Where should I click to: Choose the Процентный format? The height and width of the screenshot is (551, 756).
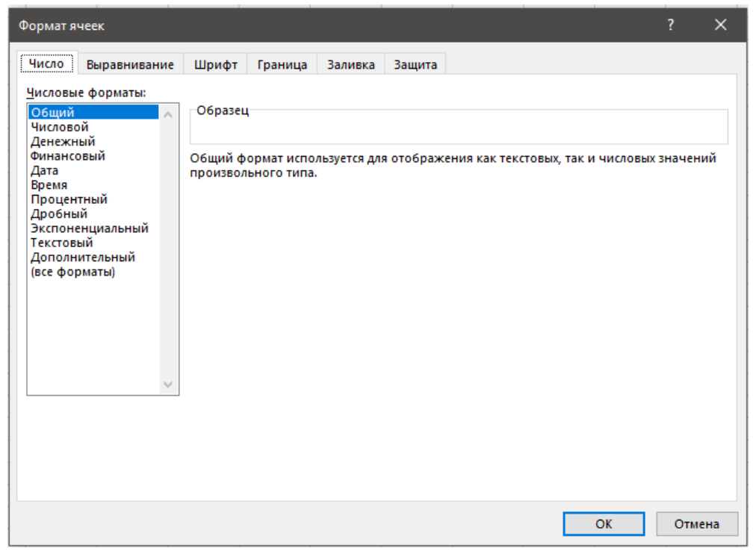coord(69,199)
